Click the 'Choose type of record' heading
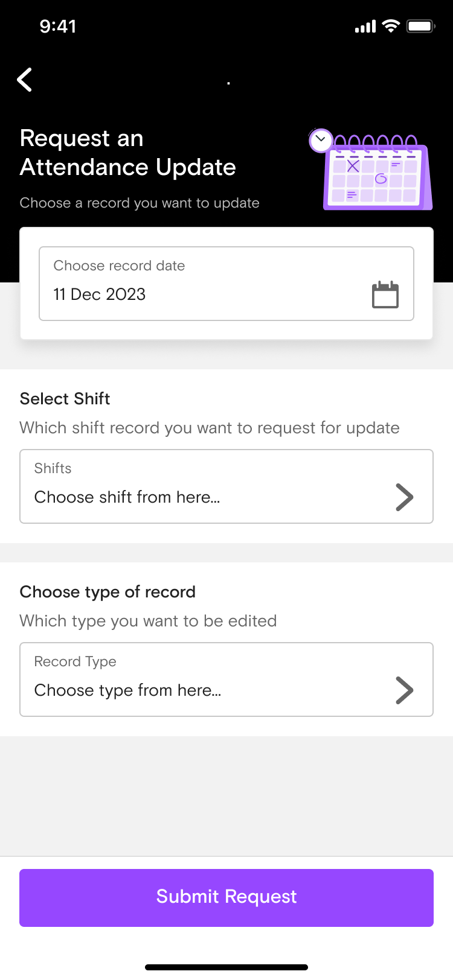 point(108,592)
